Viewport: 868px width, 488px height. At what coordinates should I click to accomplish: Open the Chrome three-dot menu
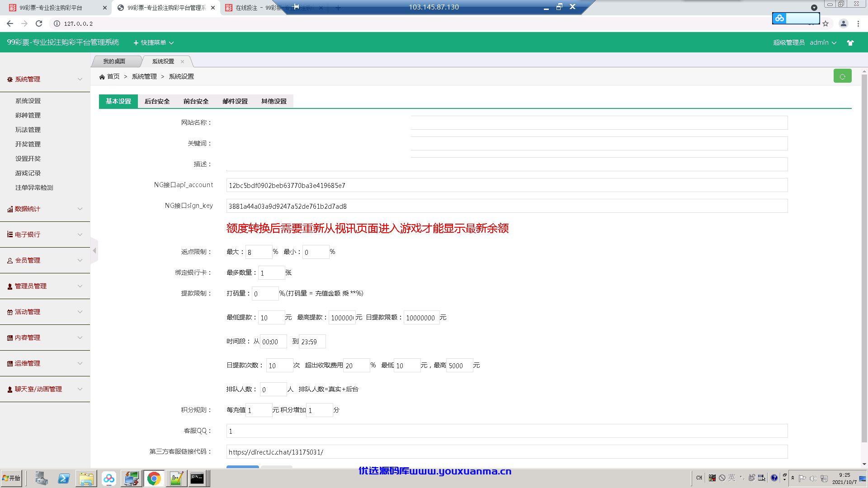pos(858,23)
